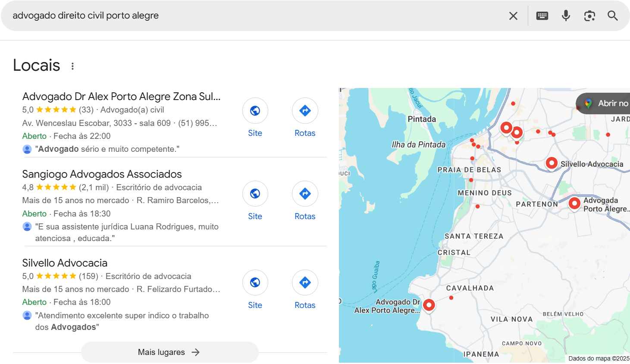Open Site globe icon for Advogado Dr Alex
This screenshot has height=364, width=630.
(x=255, y=111)
